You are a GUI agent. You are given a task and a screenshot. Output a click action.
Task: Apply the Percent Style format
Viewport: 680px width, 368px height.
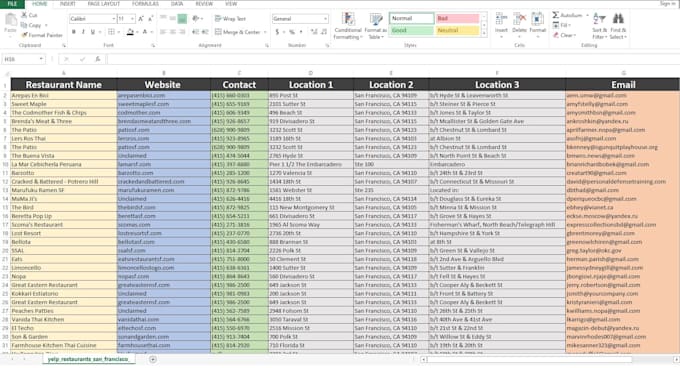pyautogui.click(x=292, y=32)
